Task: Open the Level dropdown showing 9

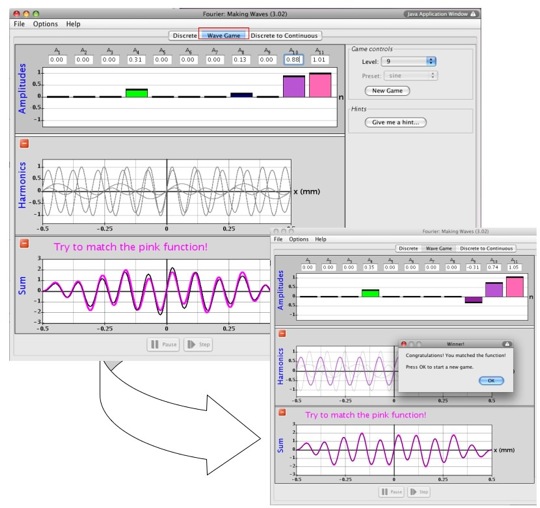Action: pyautogui.click(x=409, y=62)
